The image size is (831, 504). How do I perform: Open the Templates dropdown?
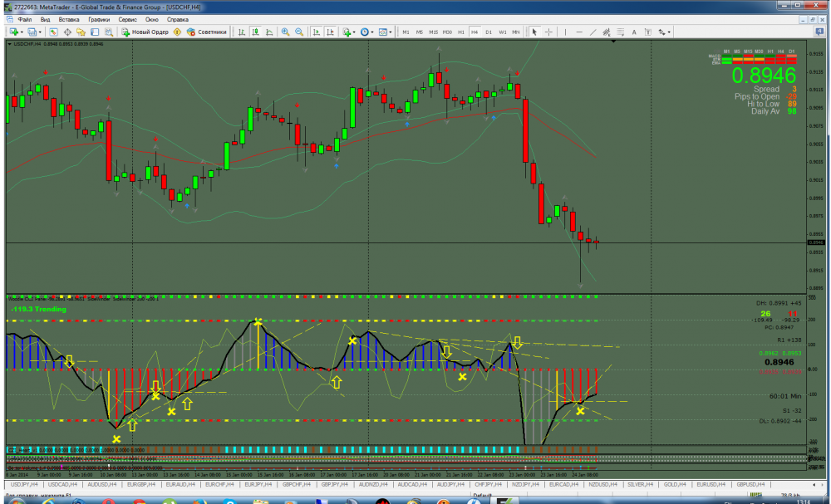[x=385, y=32]
